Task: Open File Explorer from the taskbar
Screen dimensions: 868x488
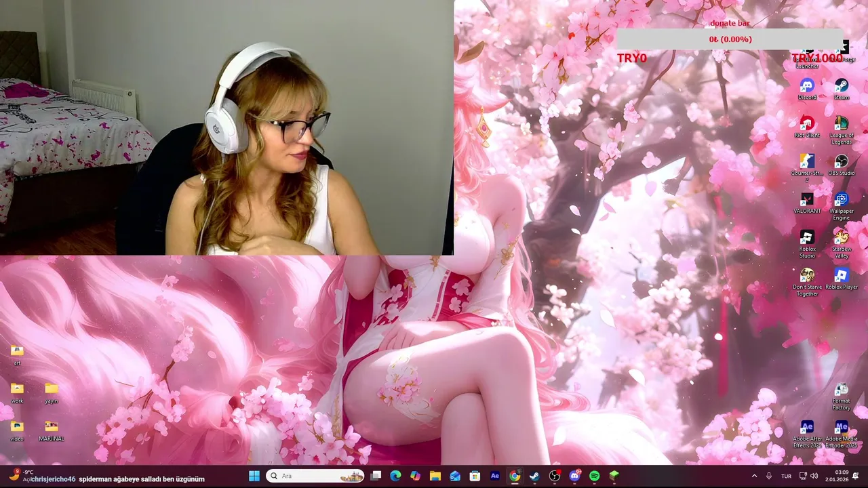Action: (x=435, y=476)
